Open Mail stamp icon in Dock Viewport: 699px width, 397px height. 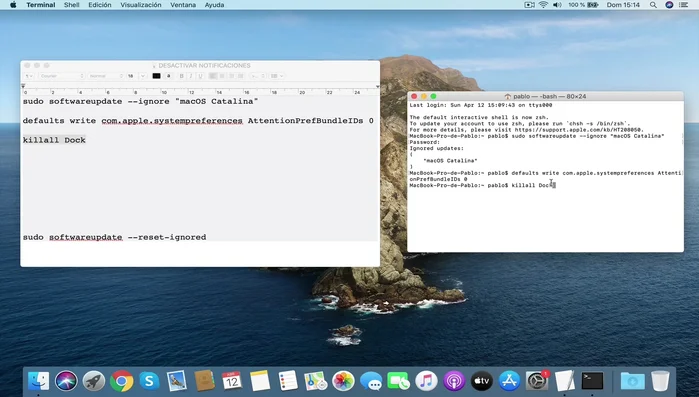coord(177,381)
